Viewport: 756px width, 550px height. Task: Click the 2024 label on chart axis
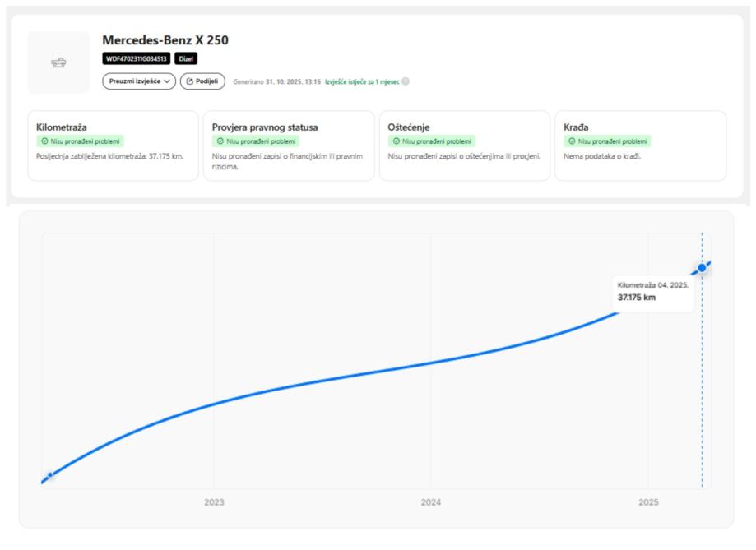[x=430, y=501]
